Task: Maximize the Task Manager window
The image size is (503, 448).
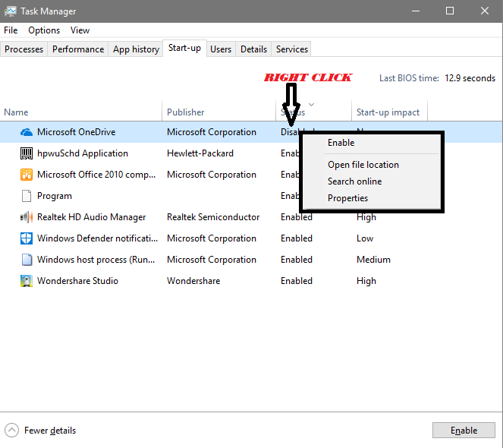Action: tap(450, 11)
